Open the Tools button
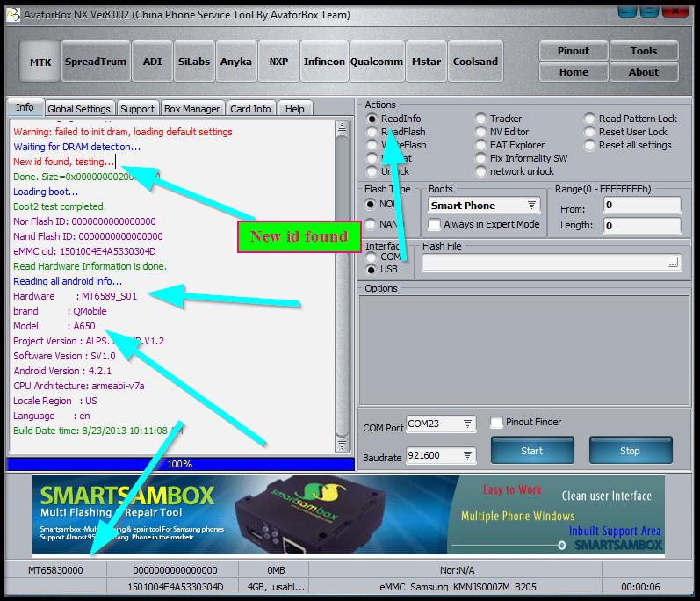700x601 pixels. point(644,51)
